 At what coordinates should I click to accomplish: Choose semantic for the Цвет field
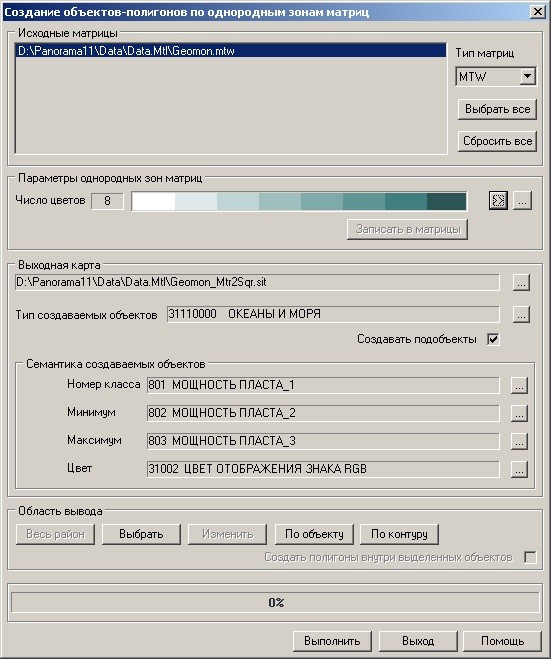519,469
